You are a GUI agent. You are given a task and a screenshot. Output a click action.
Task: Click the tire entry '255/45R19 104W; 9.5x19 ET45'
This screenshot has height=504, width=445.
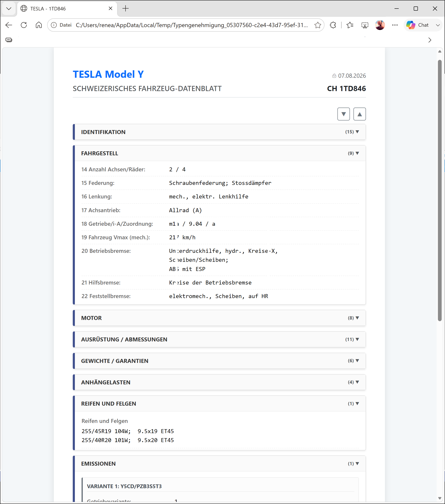tap(128, 431)
